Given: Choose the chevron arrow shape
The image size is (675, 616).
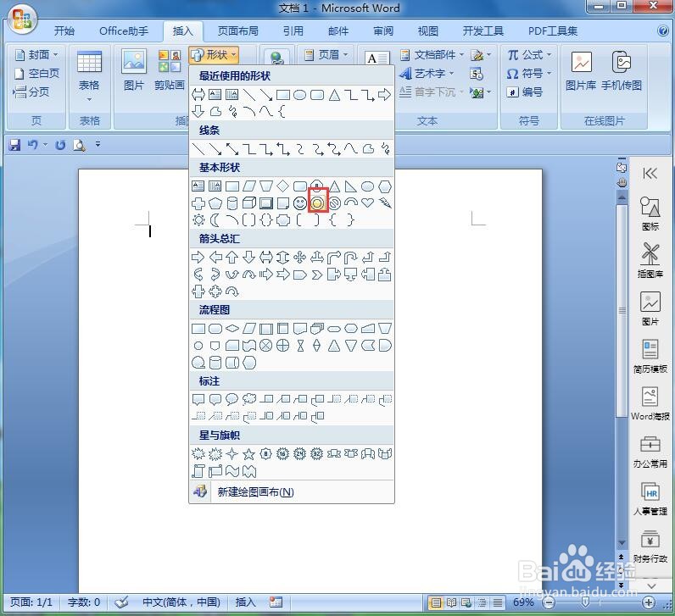Looking at the screenshot, I should pos(317,275).
